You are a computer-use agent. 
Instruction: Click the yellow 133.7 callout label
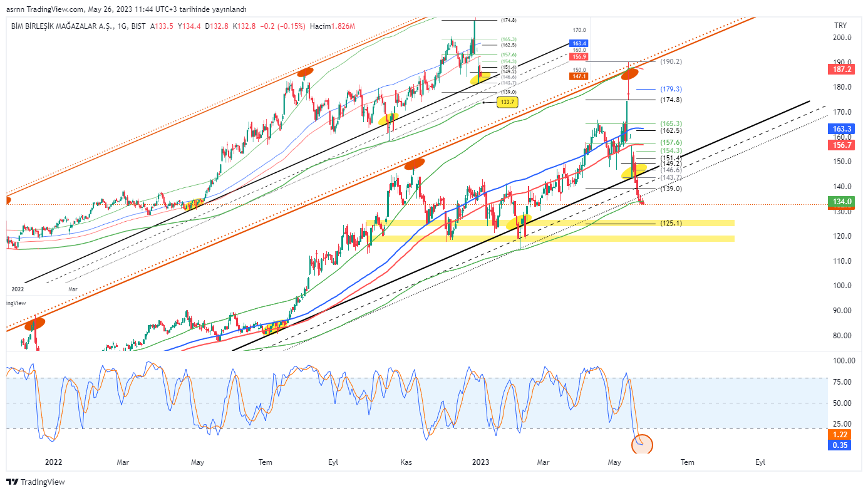pyautogui.click(x=507, y=102)
